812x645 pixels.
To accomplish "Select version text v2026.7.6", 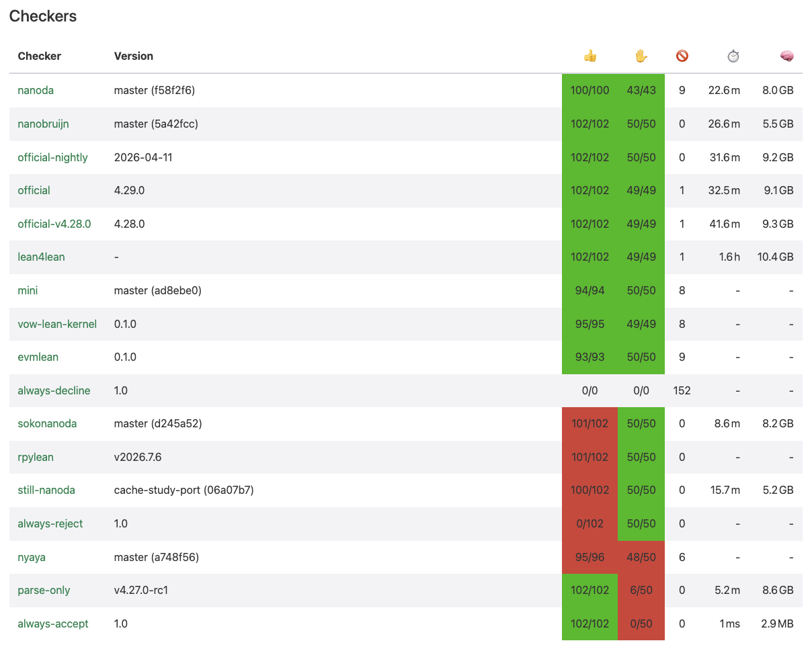I will tap(138, 457).
